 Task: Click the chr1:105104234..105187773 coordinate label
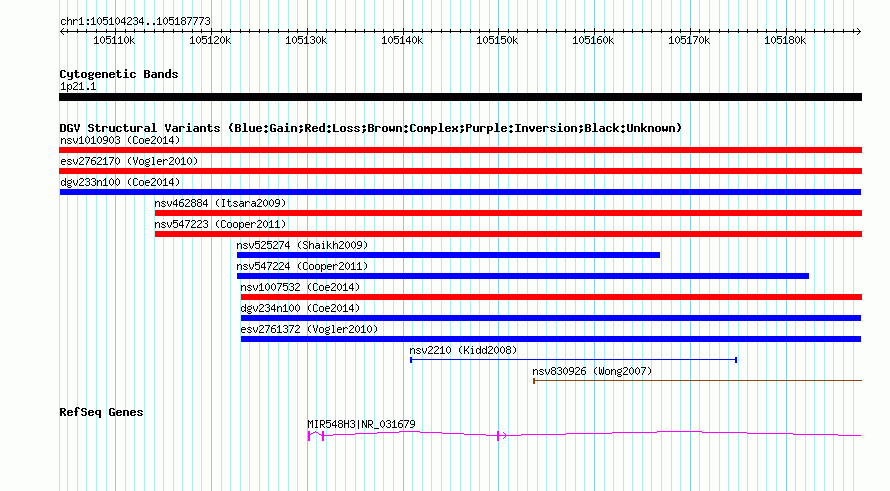click(135, 21)
